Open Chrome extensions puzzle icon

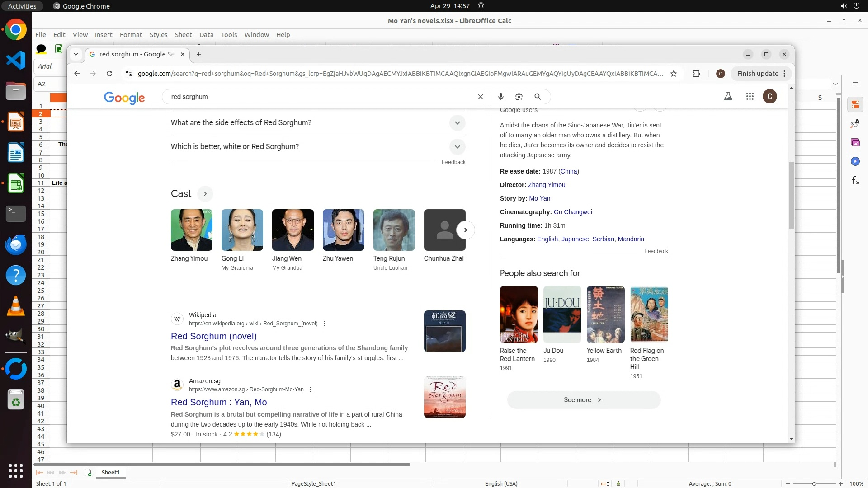pos(696,74)
